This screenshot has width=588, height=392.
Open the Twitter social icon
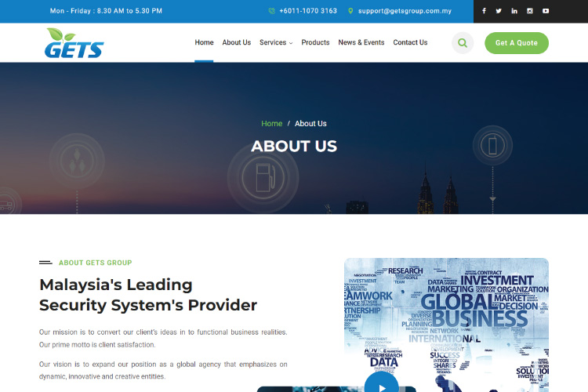(499, 11)
